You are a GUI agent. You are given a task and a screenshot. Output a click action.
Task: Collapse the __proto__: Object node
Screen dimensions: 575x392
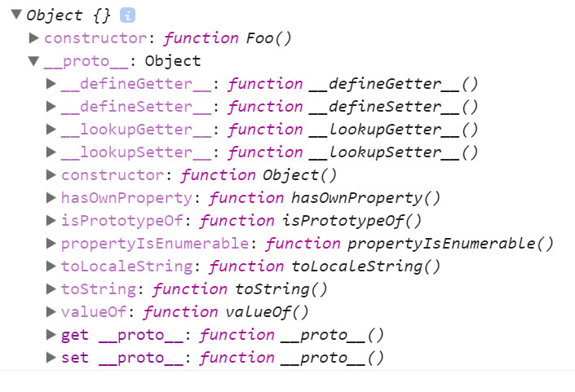[x=33, y=61]
